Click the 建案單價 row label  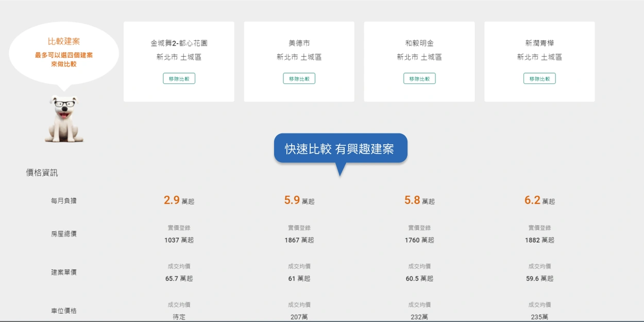coord(64,272)
